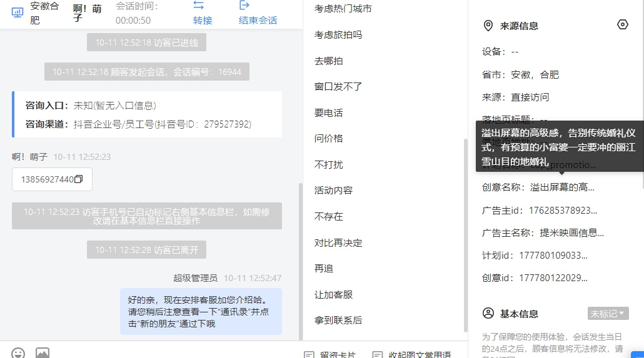Viewport: 644px width, 358px height.
Task: Click the 转接 transfer link
Action: point(203,21)
